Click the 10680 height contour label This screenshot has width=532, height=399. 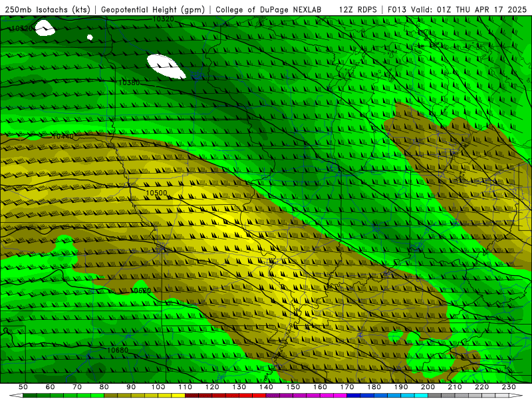point(118,350)
